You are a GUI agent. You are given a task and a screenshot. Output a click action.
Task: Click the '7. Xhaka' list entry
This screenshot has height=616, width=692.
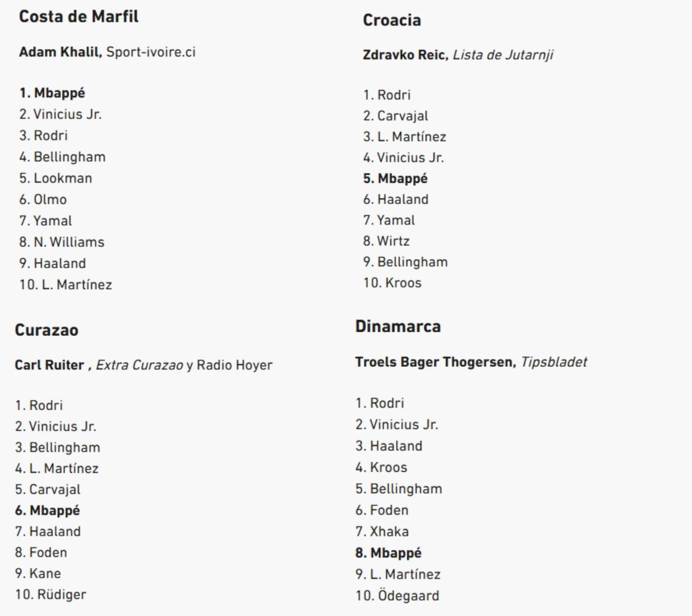(382, 532)
